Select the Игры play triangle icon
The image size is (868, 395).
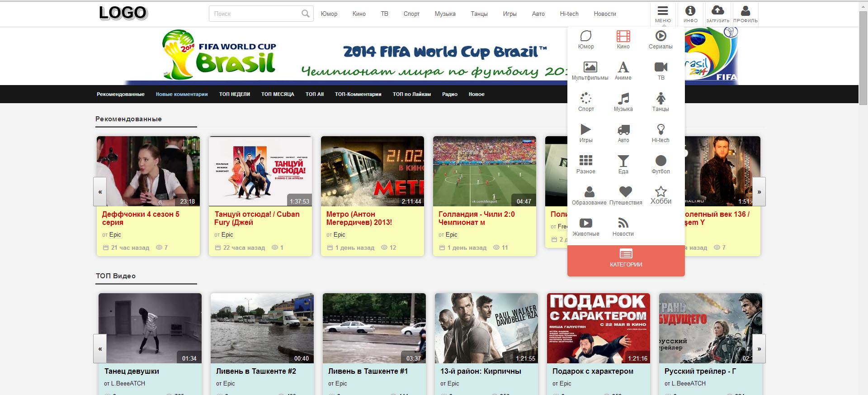[x=586, y=129]
